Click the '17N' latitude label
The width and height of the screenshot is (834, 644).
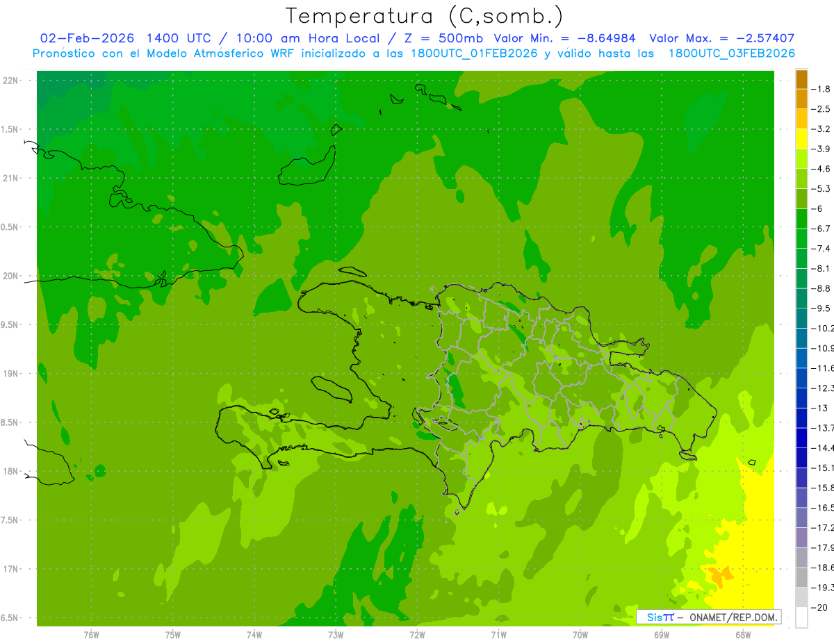[x=10, y=569]
